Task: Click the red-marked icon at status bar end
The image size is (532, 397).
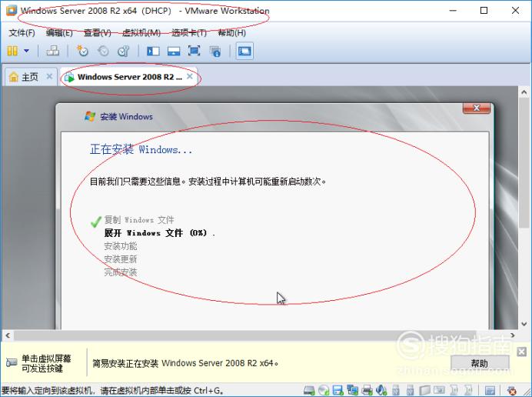Action: tap(512, 391)
